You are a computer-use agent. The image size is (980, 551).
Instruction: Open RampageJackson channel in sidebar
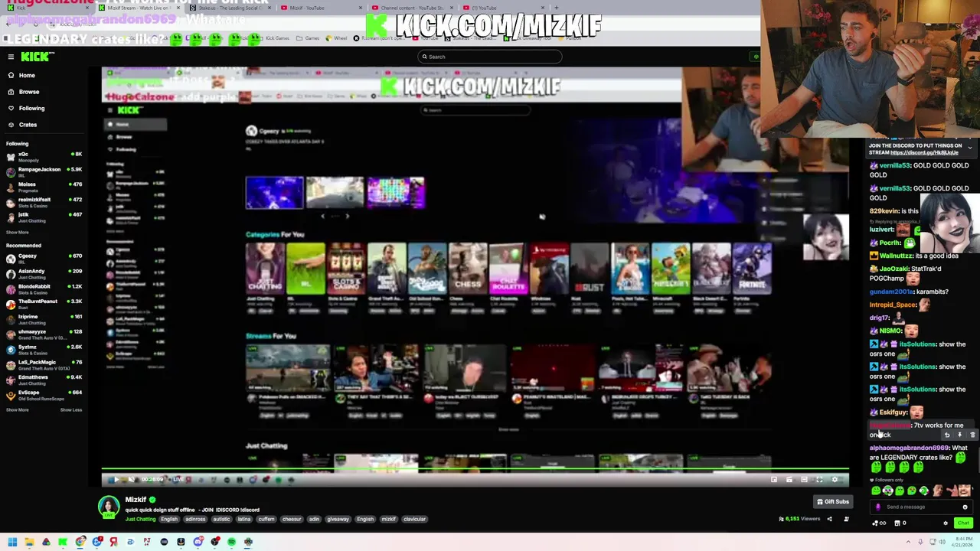click(44, 171)
